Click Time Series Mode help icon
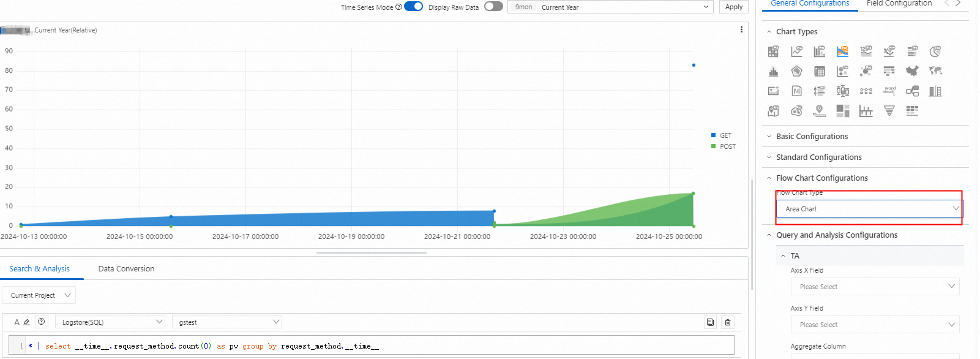This screenshot has height=359, width=980. [399, 7]
